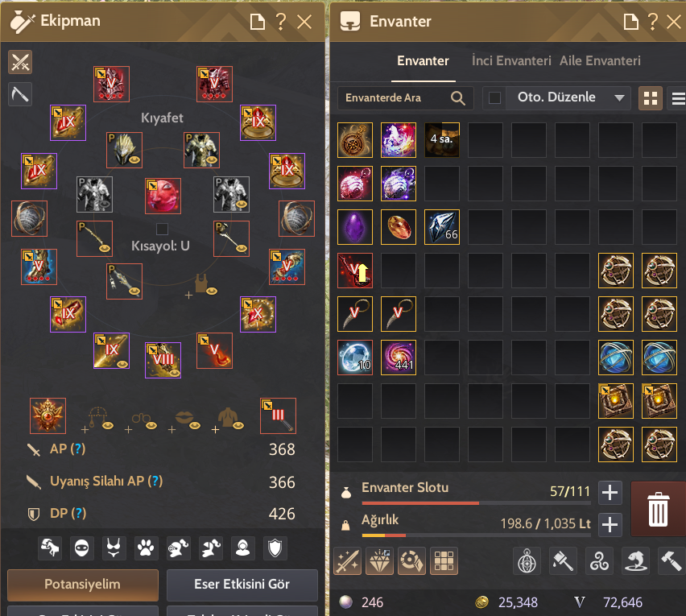The height and width of the screenshot is (616, 686).
Task: Toggle the small checkbox under Kıyafet
Action: (162, 229)
